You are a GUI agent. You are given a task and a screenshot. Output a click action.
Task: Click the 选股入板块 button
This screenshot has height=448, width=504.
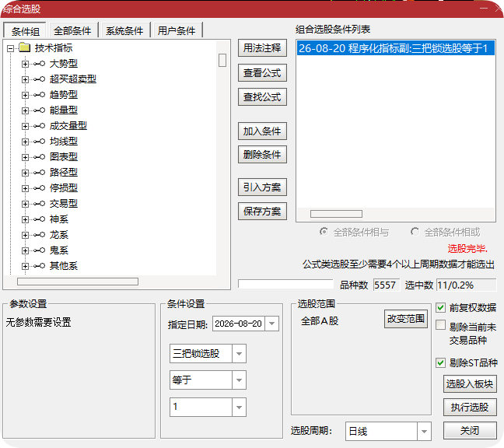[470, 383]
